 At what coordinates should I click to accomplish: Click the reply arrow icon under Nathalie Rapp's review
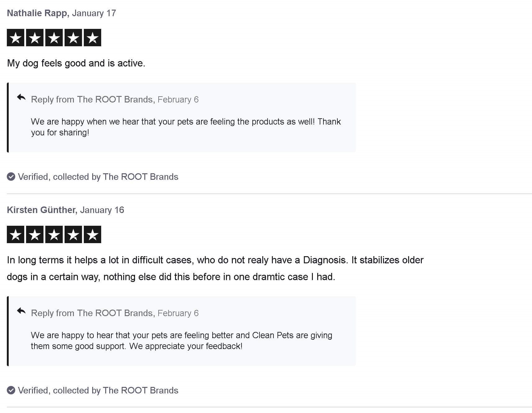coord(21,98)
